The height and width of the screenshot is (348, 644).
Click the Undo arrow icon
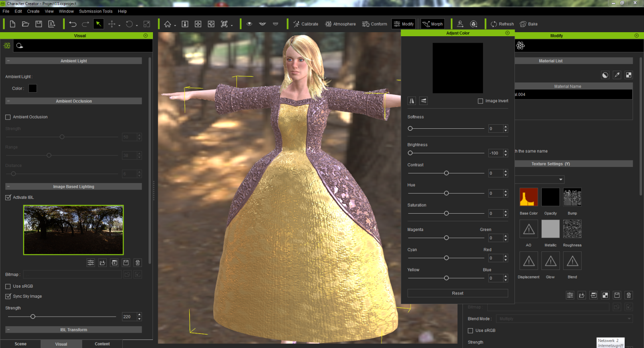click(72, 24)
